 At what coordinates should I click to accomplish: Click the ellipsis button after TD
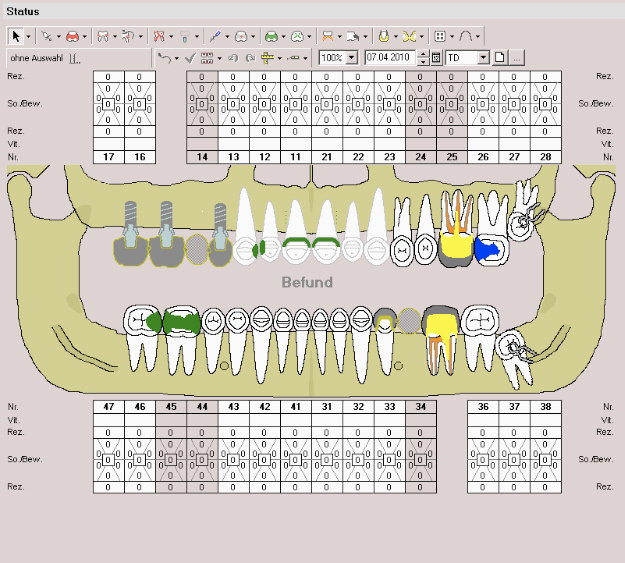click(516, 58)
